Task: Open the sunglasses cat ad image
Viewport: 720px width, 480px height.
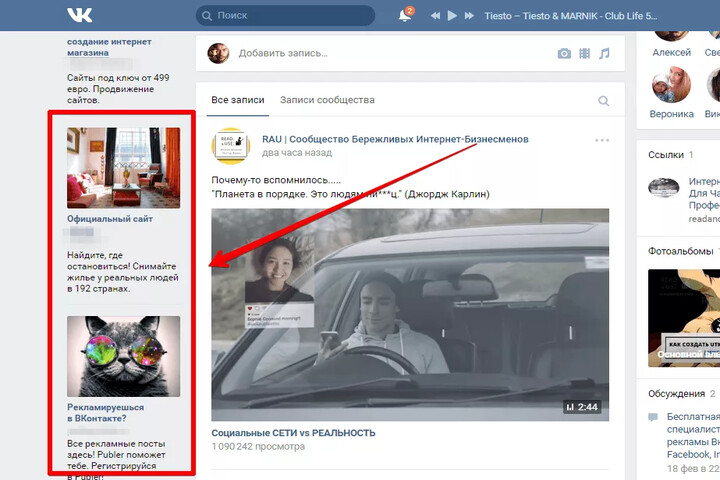Action: [123, 356]
